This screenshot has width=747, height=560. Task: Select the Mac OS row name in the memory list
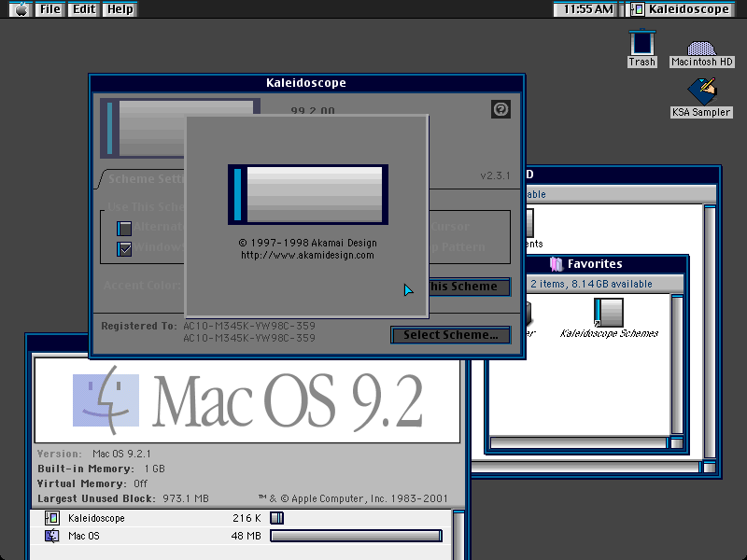84,536
